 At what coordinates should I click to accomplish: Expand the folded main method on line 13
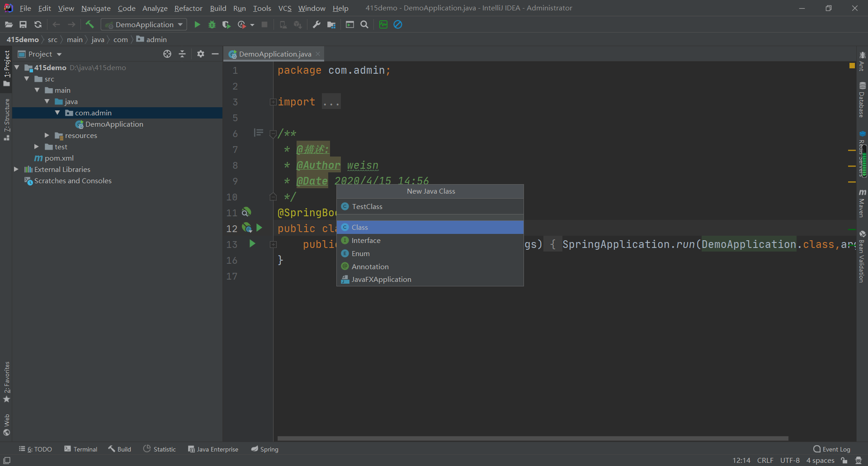(x=273, y=244)
